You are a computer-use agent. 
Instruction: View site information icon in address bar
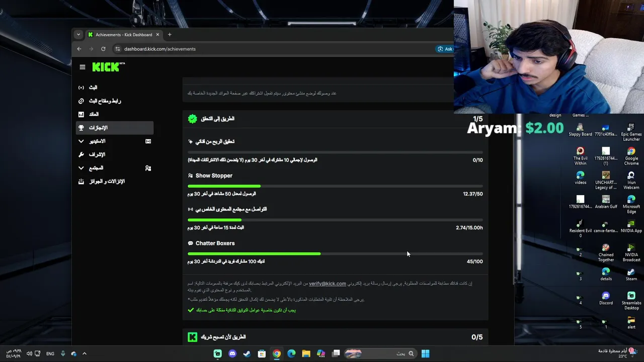click(118, 49)
